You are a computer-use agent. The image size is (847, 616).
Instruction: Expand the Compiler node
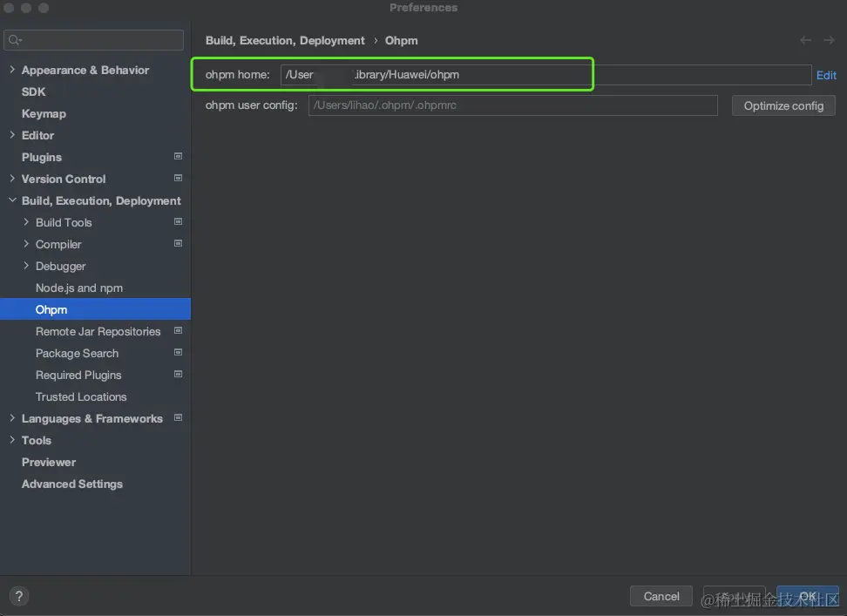(x=26, y=243)
